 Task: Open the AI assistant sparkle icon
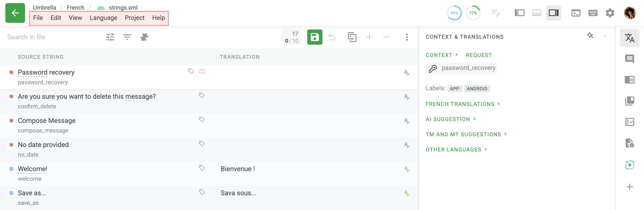pyautogui.click(x=629, y=165)
